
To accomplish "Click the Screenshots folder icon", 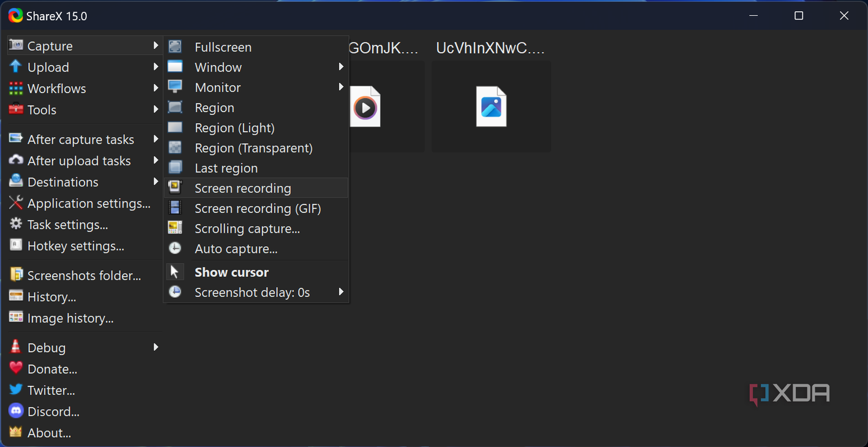I will point(16,275).
